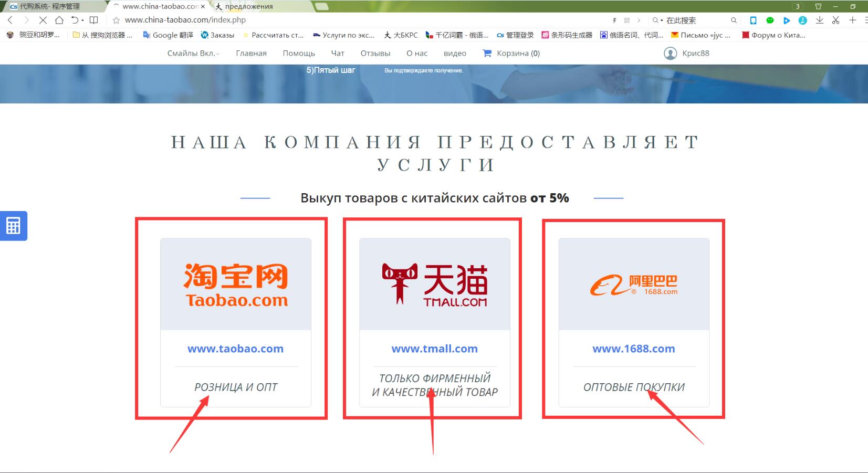This screenshot has height=473, width=868.
Task: Open the blue calculator widget on left
Action: (x=13, y=226)
